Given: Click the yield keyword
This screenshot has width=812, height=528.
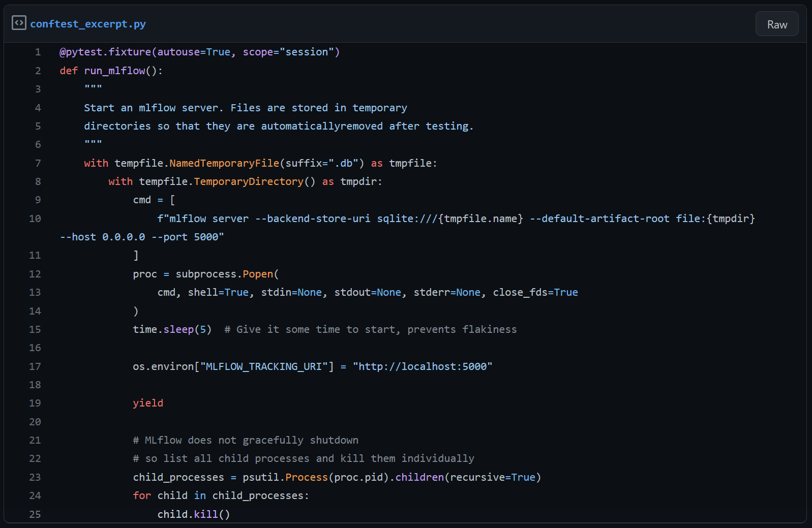Looking at the screenshot, I should 148,403.
